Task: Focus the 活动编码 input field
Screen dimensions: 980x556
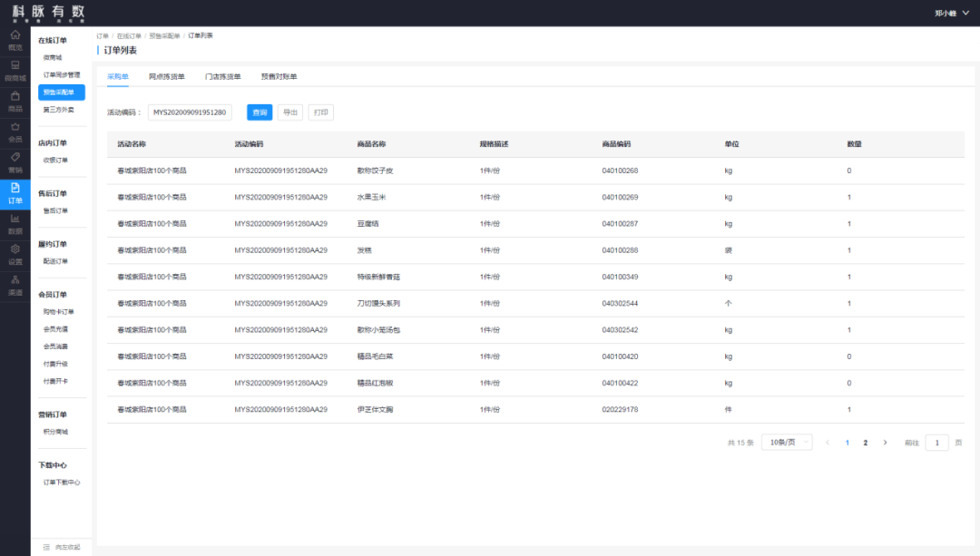Action: pyautogui.click(x=190, y=112)
